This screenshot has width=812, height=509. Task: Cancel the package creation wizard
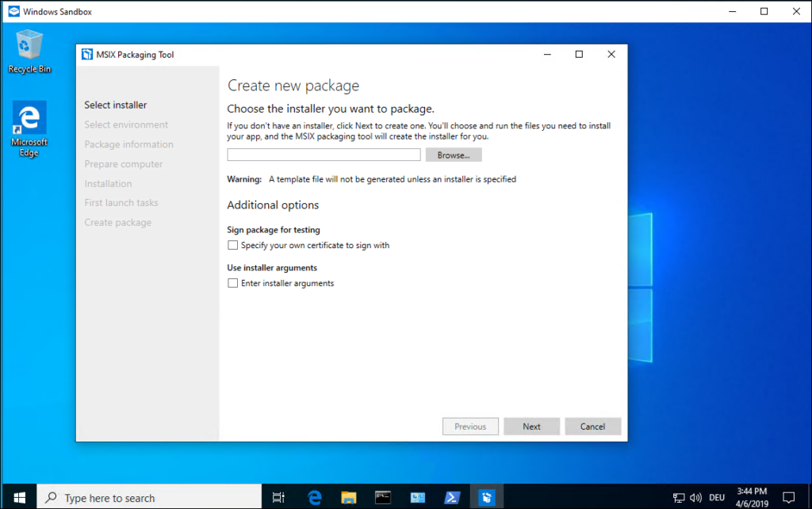coord(592,427)
